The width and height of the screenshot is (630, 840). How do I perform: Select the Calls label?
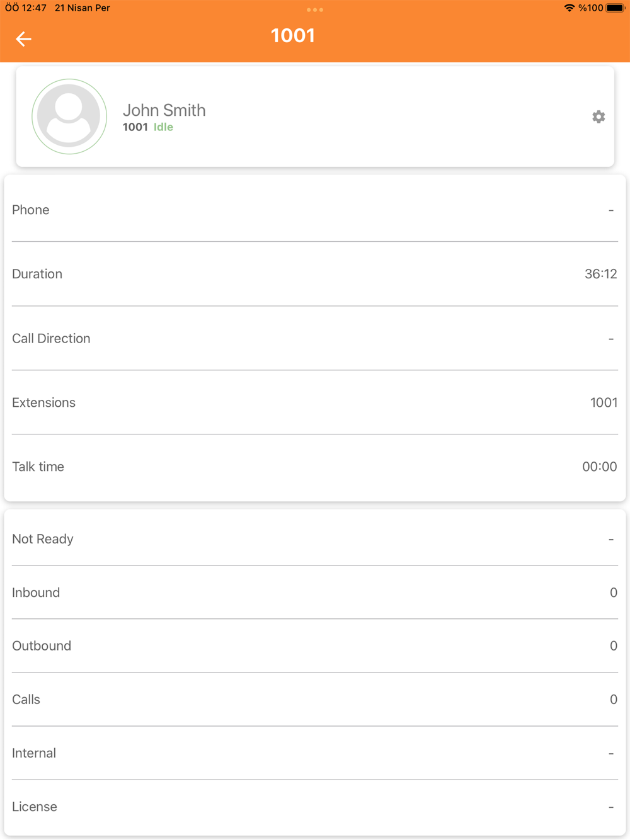click(x=26, y=700)
